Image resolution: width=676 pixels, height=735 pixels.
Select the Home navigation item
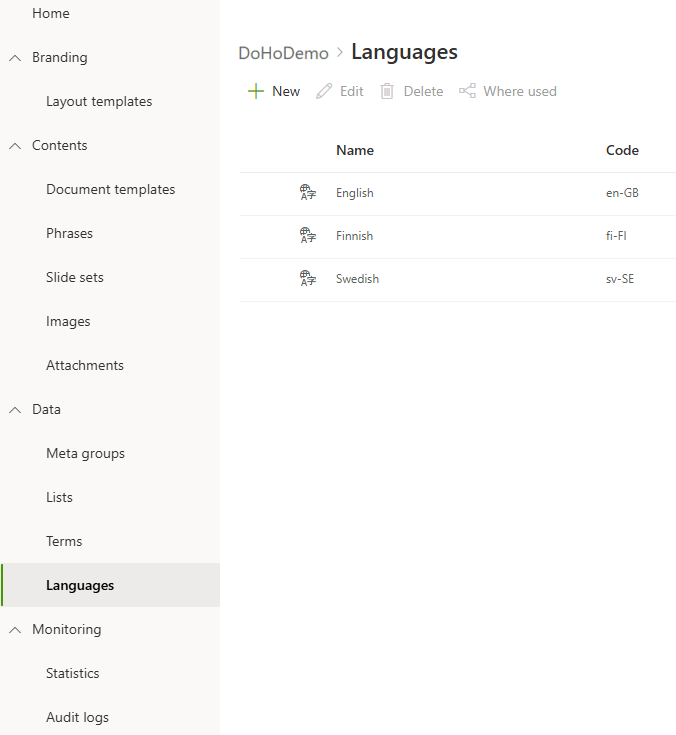[51, 14]
